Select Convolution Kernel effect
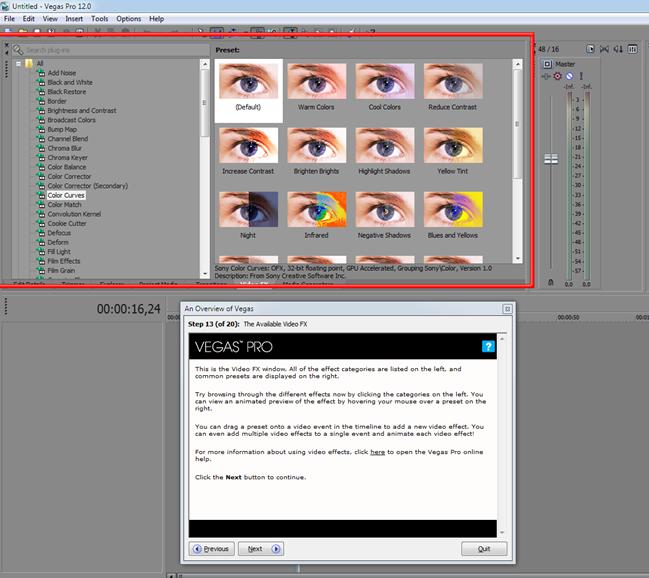Viewport: 649px width, 578px height. [x=74, y=214]
